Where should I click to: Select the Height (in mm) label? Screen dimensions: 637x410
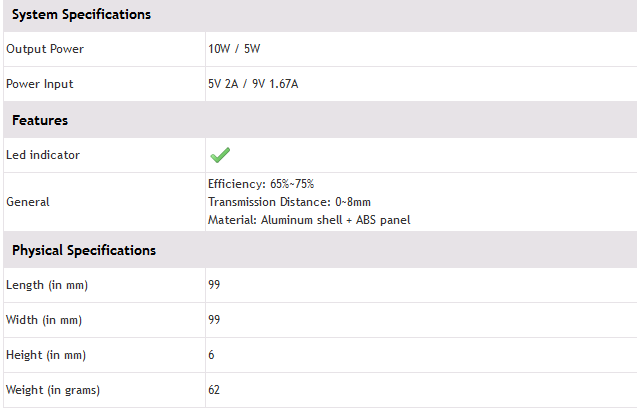46,355
